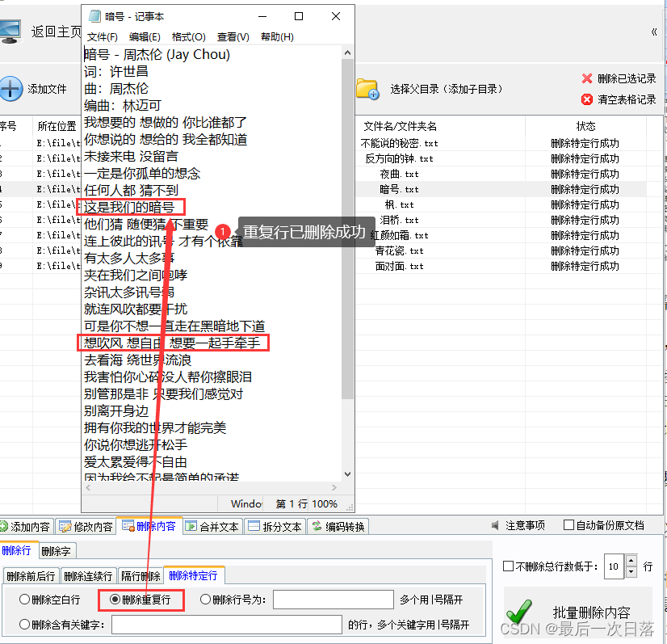Open the 添加内容 tab

(x=25, y=527)
